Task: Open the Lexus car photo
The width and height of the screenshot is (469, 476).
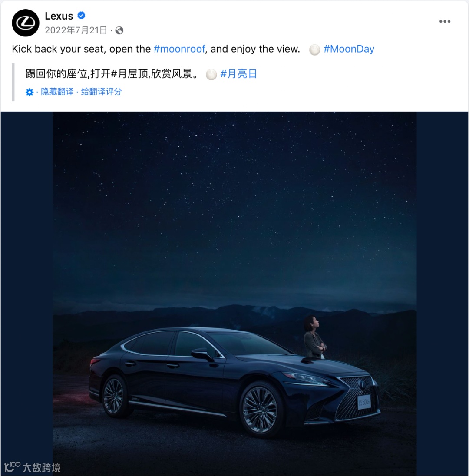Action: (234, 293)
